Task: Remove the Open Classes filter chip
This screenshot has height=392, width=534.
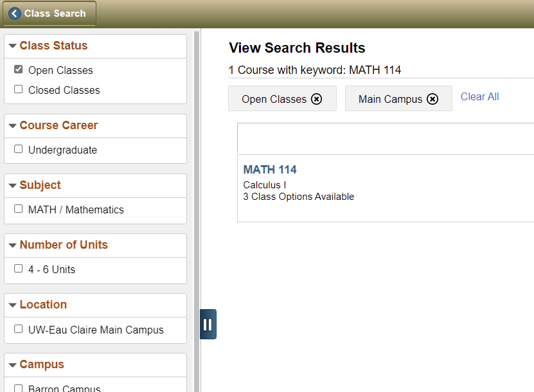Action: coord(316,99)
